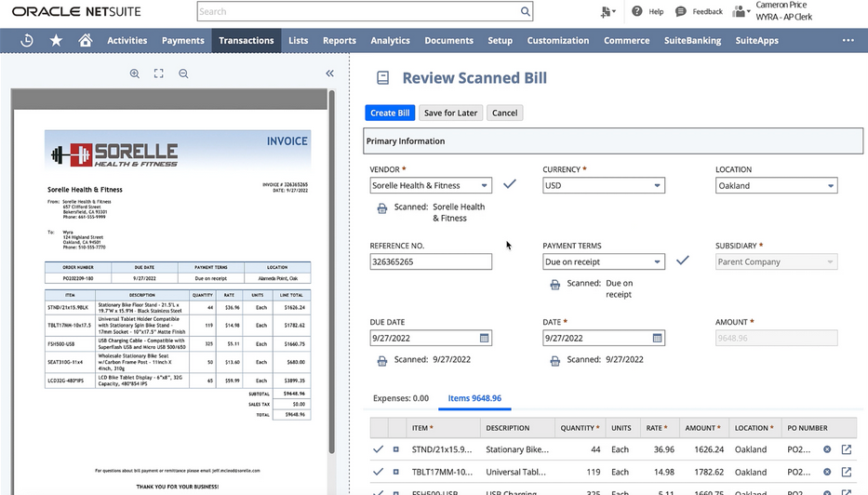Open the Feedback speech bubble icon
The image size is (868, 495).
[681, 11]
